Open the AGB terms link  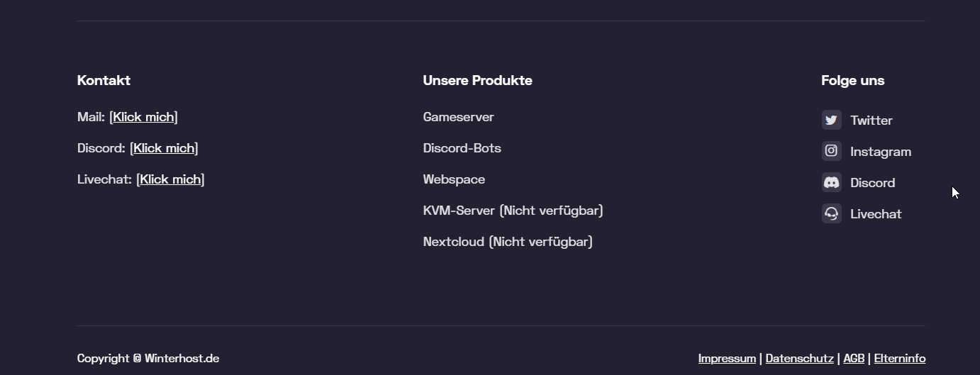[854, 359]
